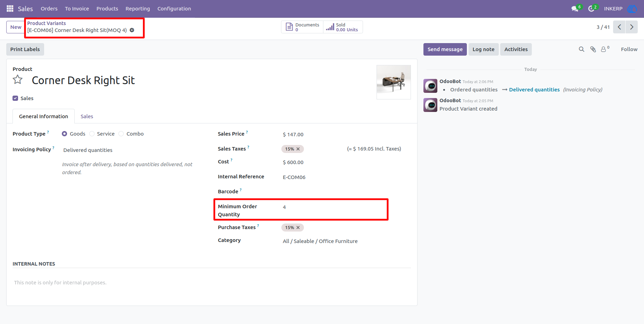Screen dimensions: 644x324
Task: Select Service product type
Action: [x=92, y=134]
